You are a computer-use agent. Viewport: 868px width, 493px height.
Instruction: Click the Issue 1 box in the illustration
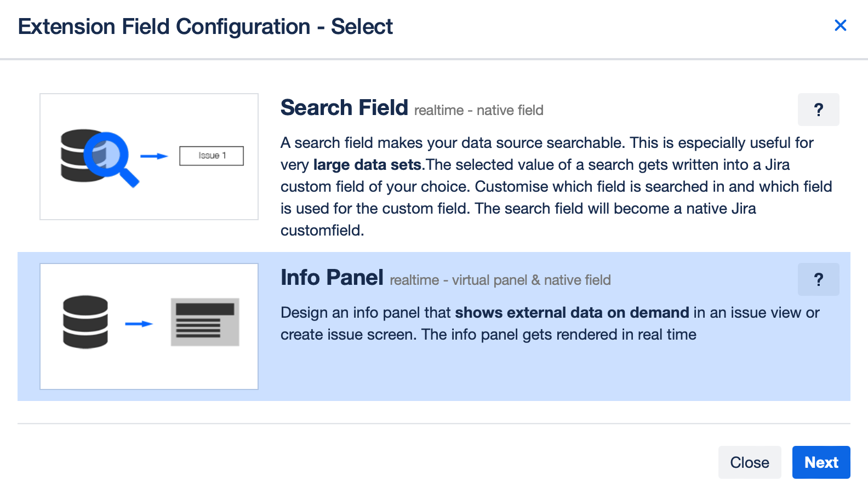212,156
